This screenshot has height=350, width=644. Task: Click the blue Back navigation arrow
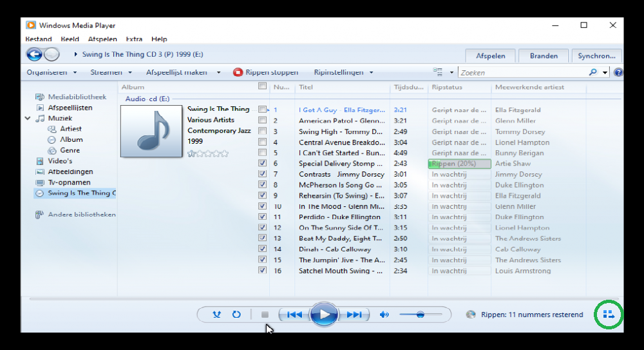(35, 54)
